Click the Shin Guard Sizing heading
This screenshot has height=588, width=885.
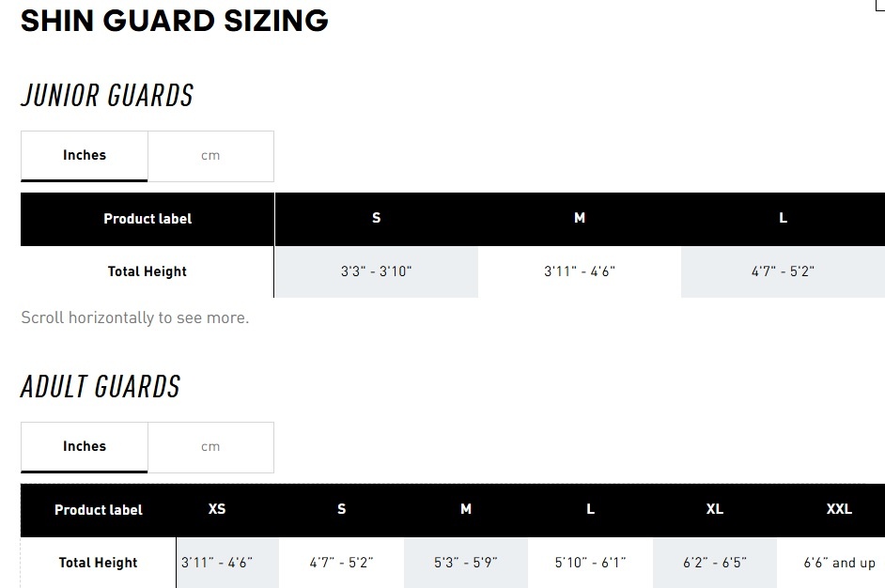click(175, 20)
